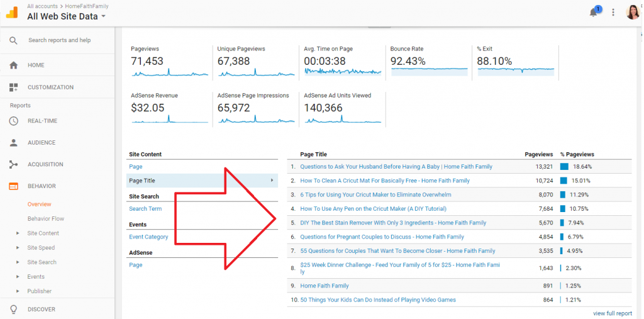Expand the Events submenu
This screenshot has height=319, width=644.
(x=18, y=277)
